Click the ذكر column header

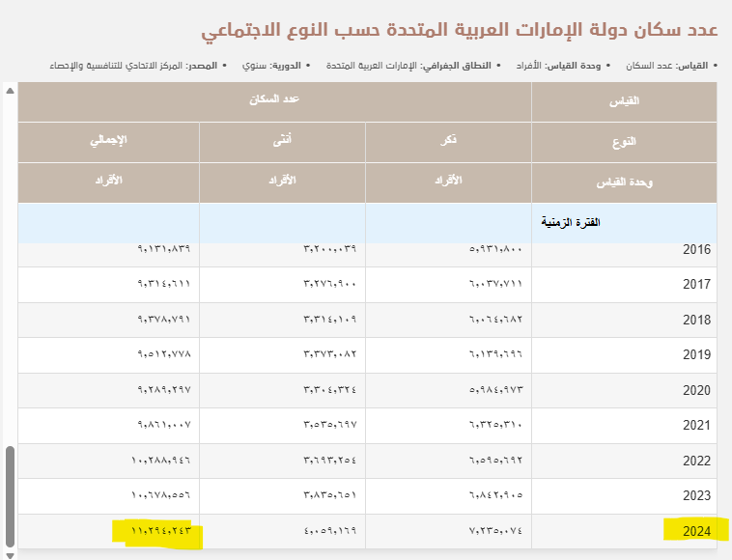(448, 142)
